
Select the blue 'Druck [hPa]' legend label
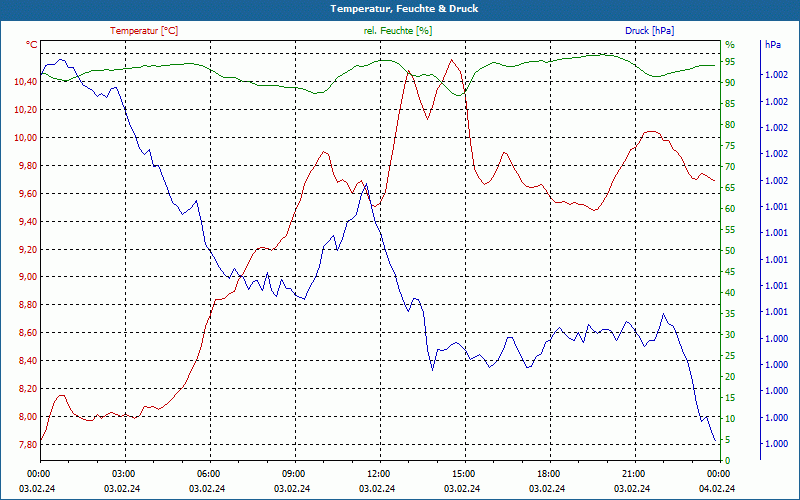point(649,31)
